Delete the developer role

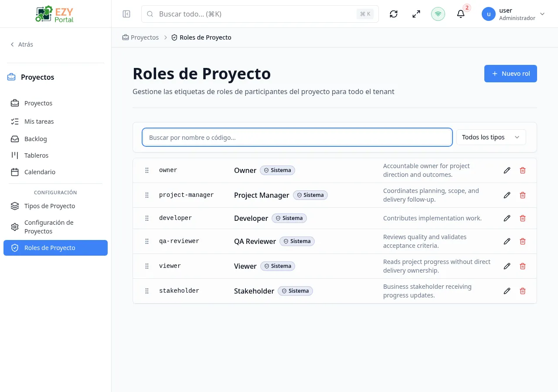(523, 218)
